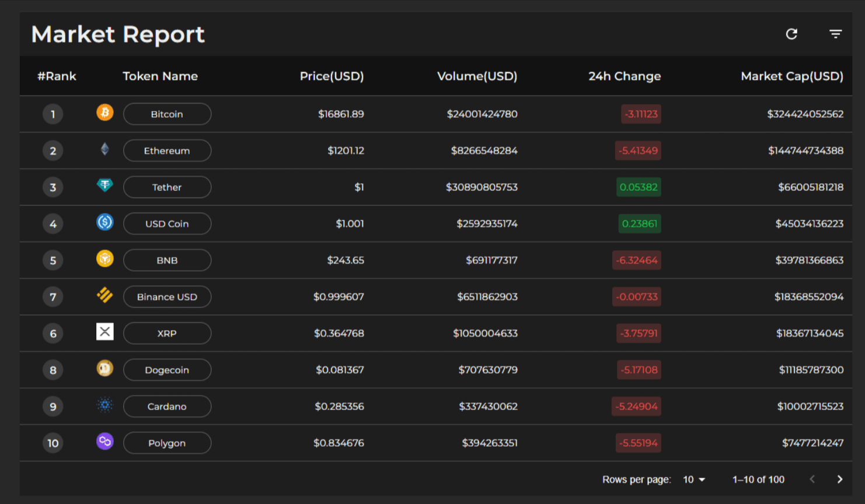Sort by Token Name column header

(x=160, y=76)
